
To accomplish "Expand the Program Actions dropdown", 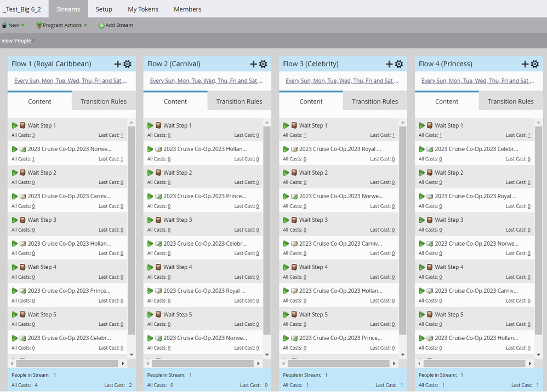I will pos(61,25).
